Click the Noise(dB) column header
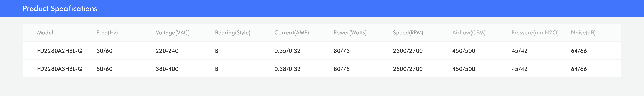 (583, 33)
